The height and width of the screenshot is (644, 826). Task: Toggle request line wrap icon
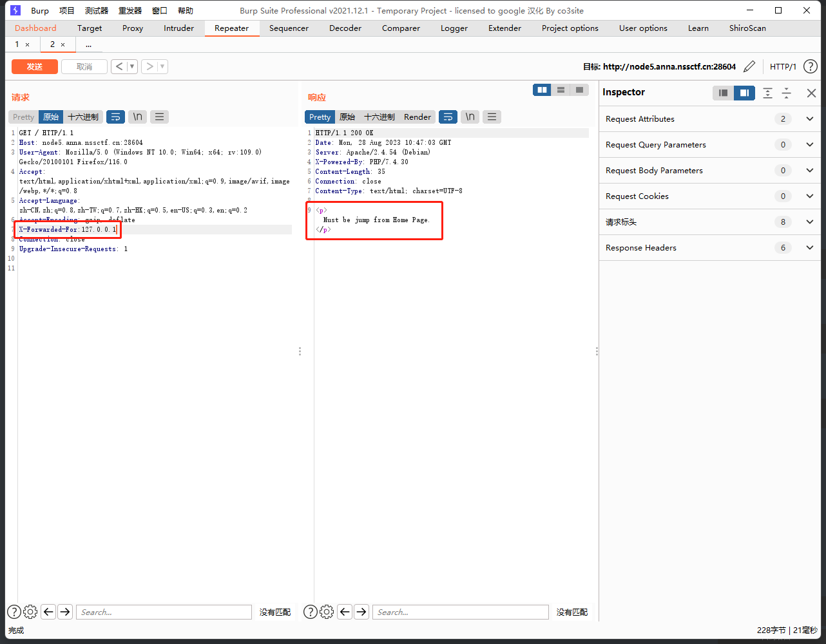tap(115, 117)
